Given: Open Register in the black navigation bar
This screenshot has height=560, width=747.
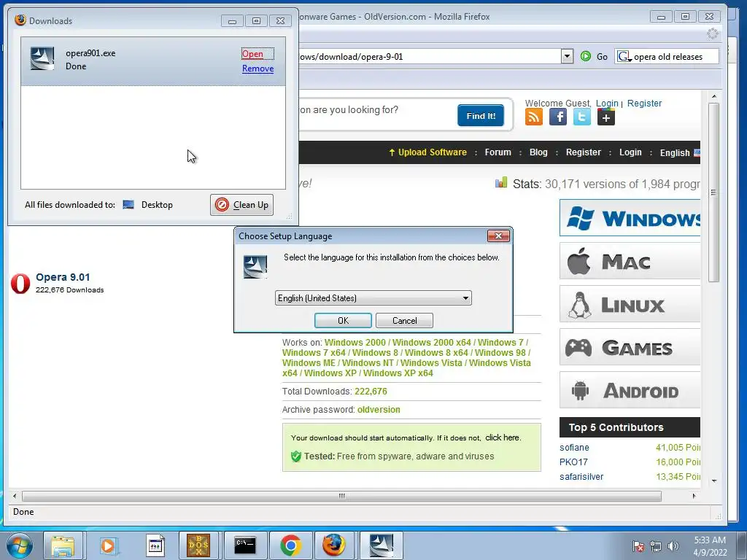Looking at the screenshot, I should (x=583, y=152).
